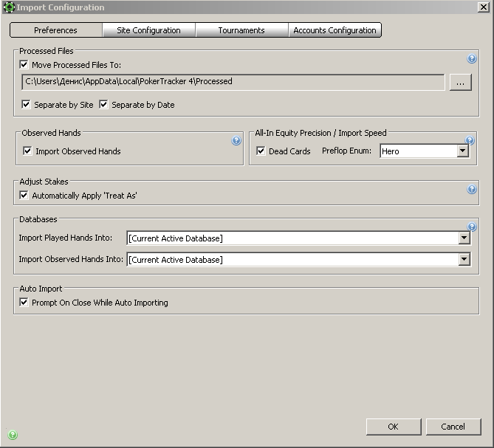This screenshot has height=448, width=494.
Task: Click the processed files path field
Action: coord(233,82)
